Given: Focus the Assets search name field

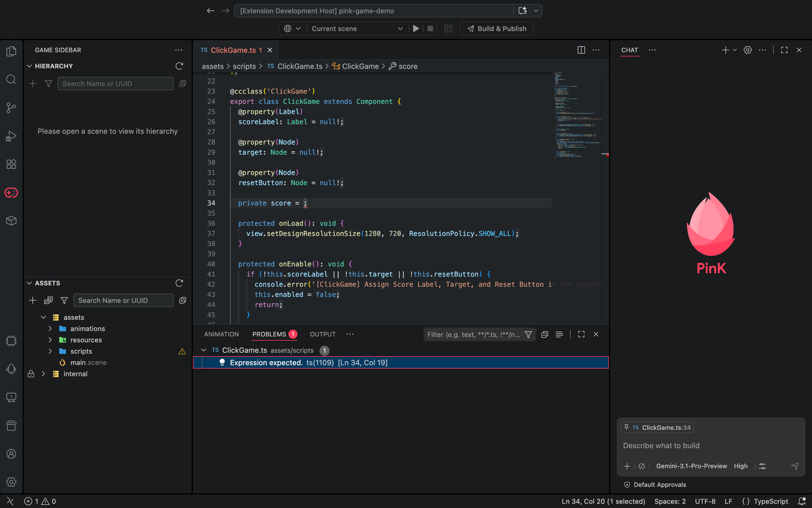Looking at the screenshot, I should pos(123,300).
